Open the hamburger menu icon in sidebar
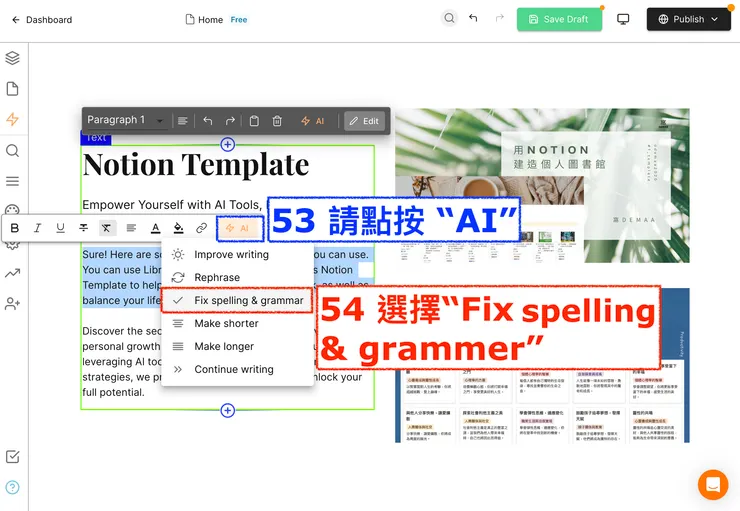 [13, 181]
